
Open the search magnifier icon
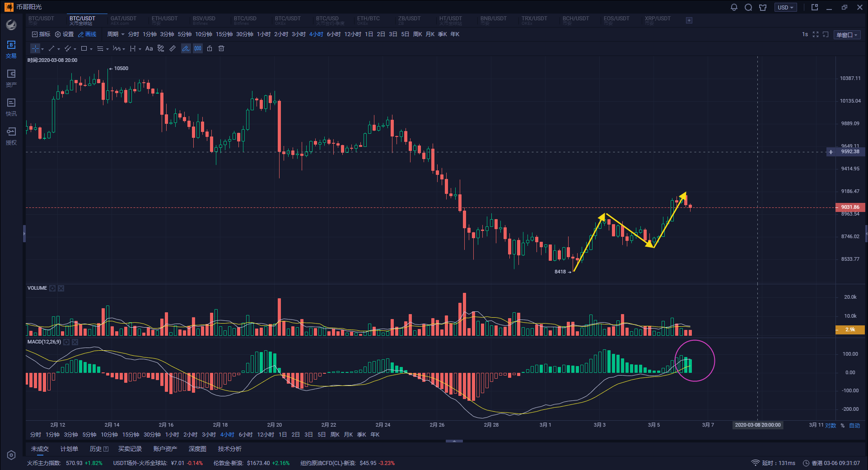tap(748, 7)
